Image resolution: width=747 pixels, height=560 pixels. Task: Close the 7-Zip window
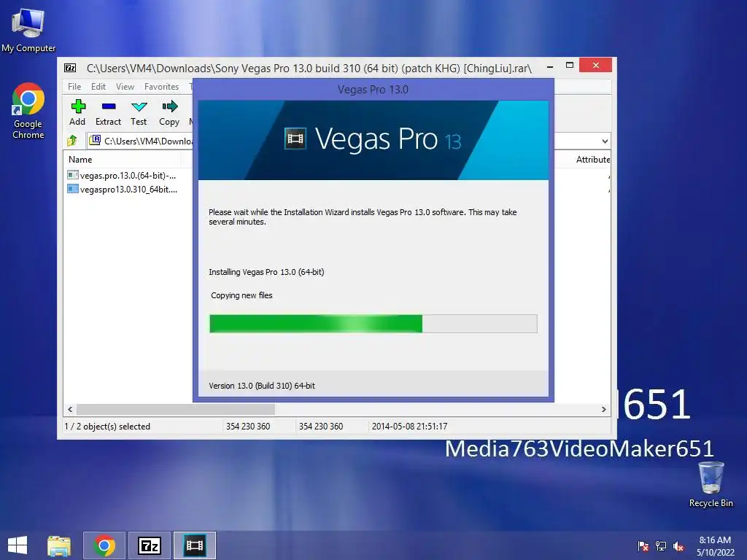pyautogui.click(x=595, y=65)
